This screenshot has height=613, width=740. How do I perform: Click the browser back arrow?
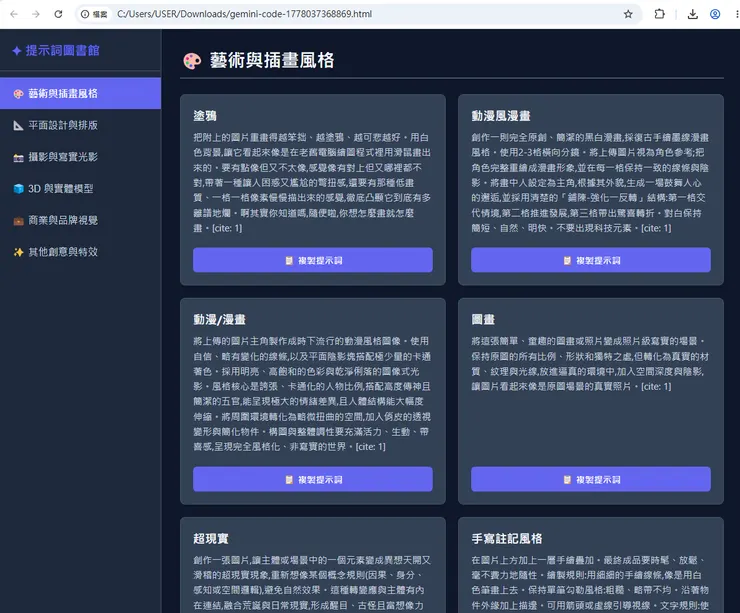14,14
